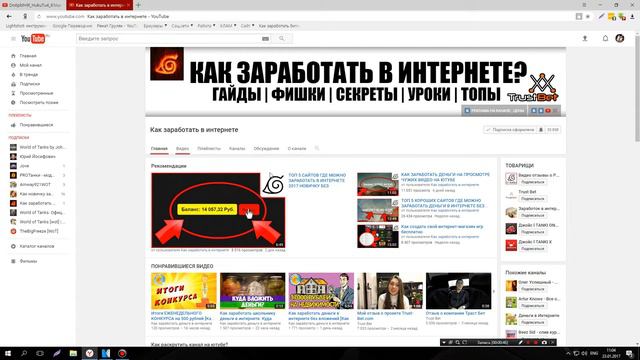Image resolution: width=640 pixels, height=360 pixels.
Task: Open Windows Start menu
Action: (8, 353)
